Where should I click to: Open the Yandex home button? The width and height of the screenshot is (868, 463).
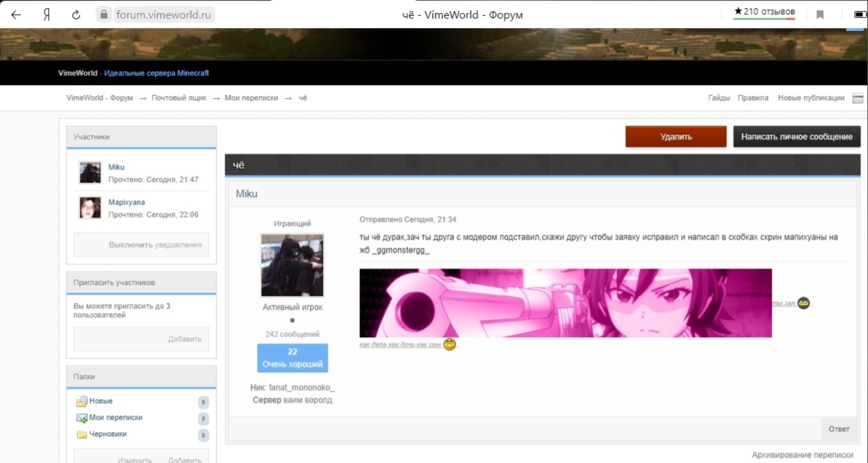47,14
